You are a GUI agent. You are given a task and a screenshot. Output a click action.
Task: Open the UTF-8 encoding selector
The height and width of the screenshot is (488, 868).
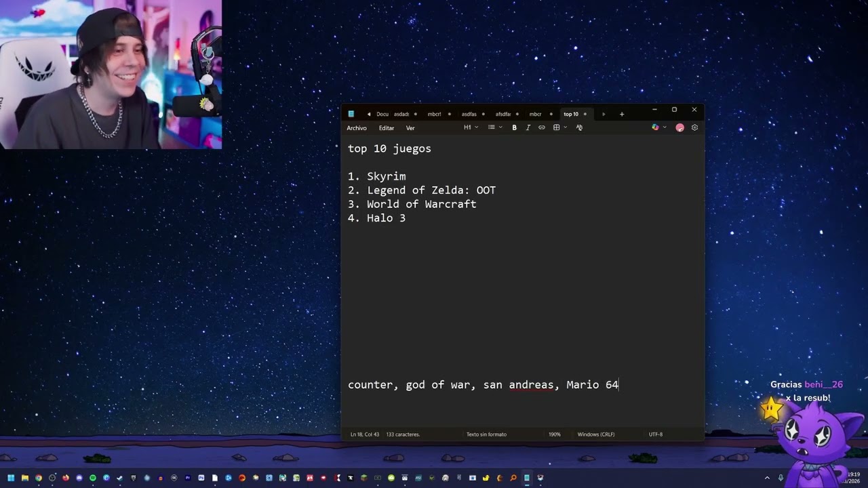656,434
